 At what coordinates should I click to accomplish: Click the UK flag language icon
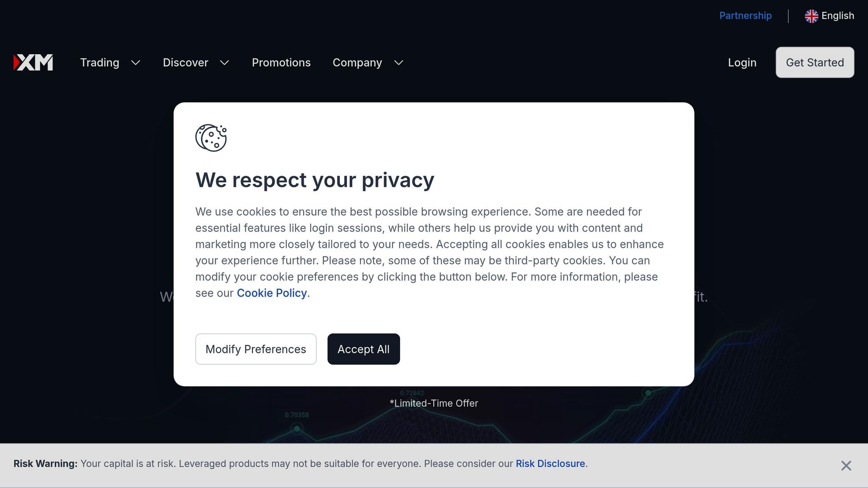point(811,16)
